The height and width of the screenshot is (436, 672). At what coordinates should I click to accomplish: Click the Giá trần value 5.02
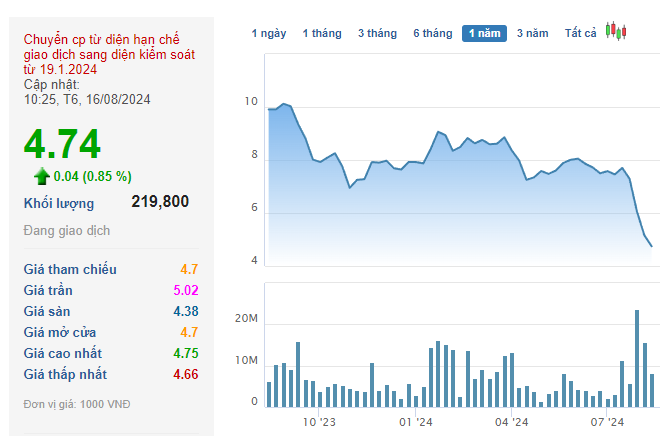pyautogui.click(x=186, y=290)
